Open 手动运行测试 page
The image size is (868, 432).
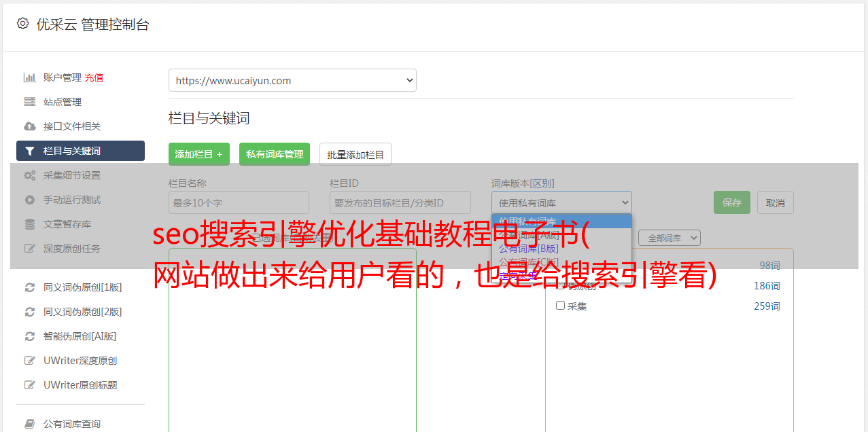tap(72, 200)
